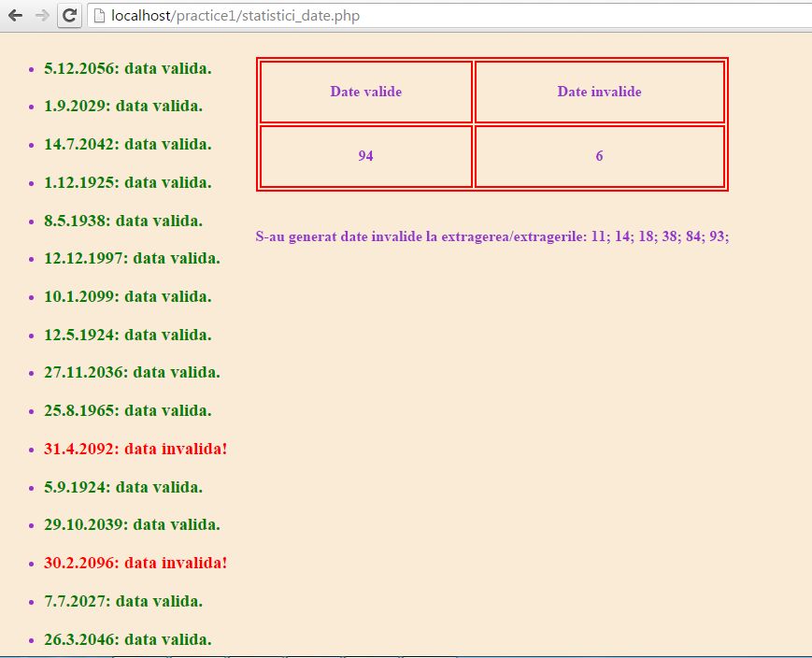Click the cell showing 6 invalid dates

click(599, 156)
